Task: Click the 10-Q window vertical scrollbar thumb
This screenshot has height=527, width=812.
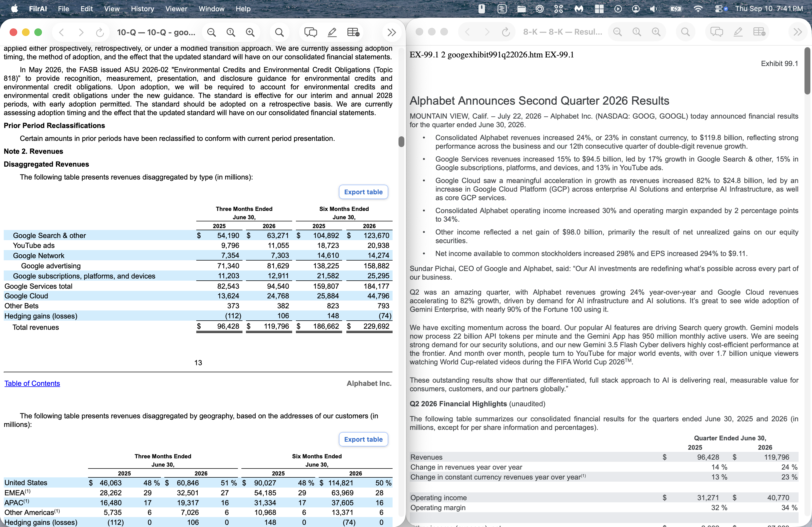Action: pyautogui.click(x=401, y=141)
